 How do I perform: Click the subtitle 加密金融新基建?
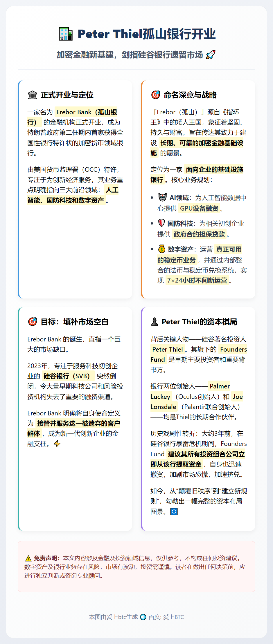pos(85,55)
